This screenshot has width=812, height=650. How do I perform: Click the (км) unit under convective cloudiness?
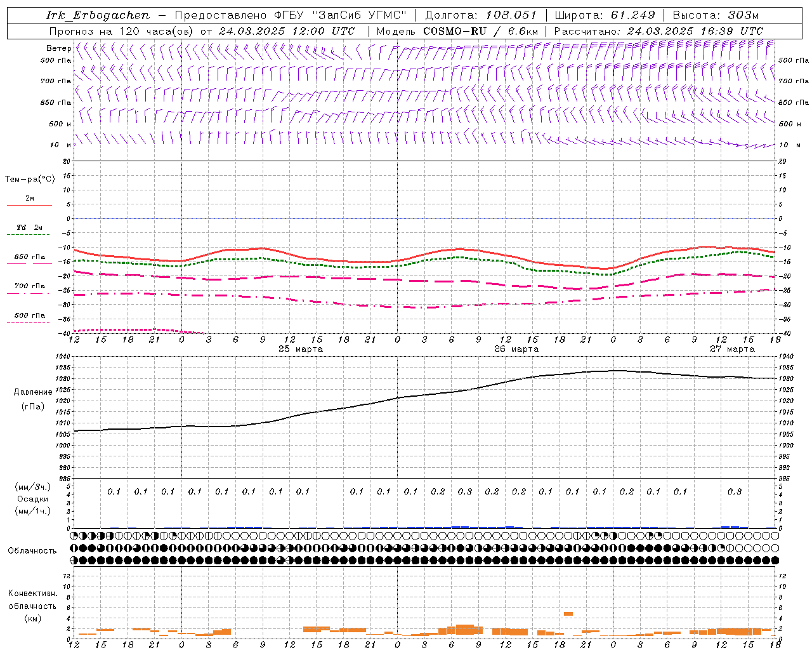click(32, 618)
